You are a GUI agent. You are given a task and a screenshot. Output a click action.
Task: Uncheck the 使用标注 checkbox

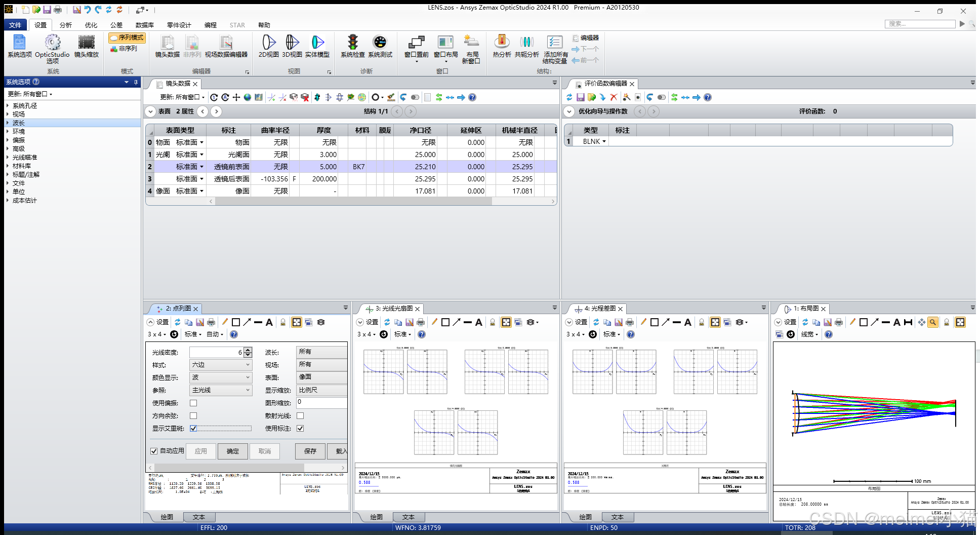point(300,429)
